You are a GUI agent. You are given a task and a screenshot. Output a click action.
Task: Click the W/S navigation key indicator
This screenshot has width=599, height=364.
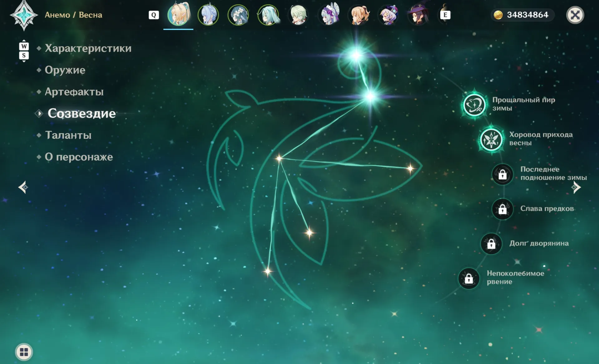click(24, 51)
